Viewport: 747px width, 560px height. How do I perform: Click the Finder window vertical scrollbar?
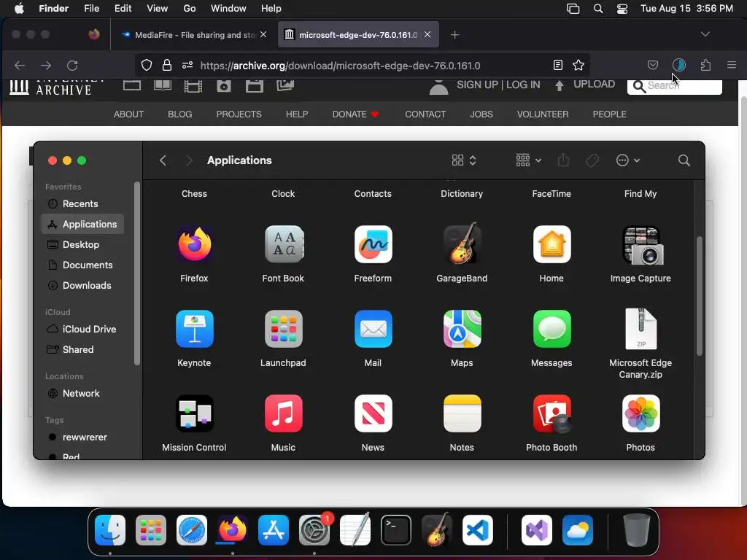(x=700, y=296)
